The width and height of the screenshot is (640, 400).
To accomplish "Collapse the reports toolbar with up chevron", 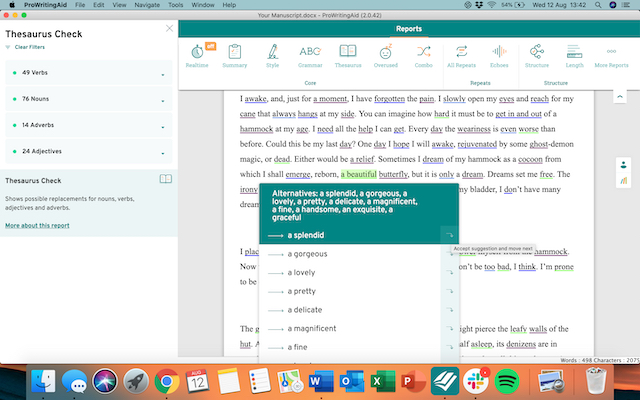I will (620, 97).
